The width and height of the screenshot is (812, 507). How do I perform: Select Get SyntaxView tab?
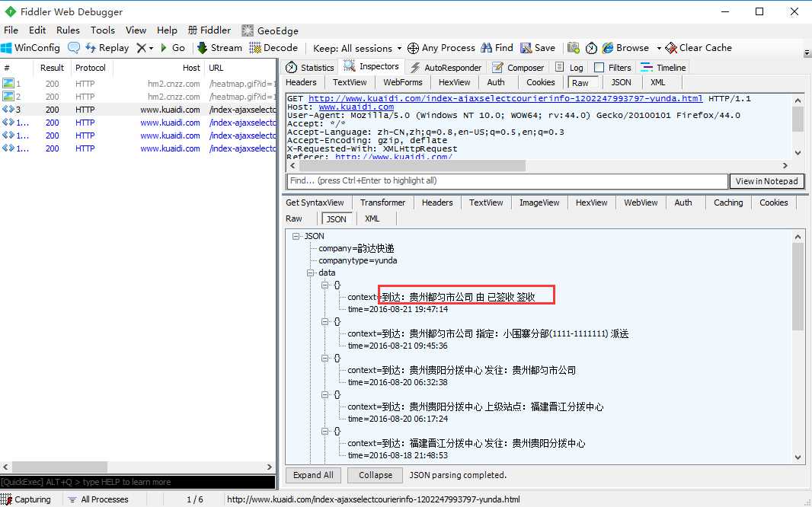[315, 202]
